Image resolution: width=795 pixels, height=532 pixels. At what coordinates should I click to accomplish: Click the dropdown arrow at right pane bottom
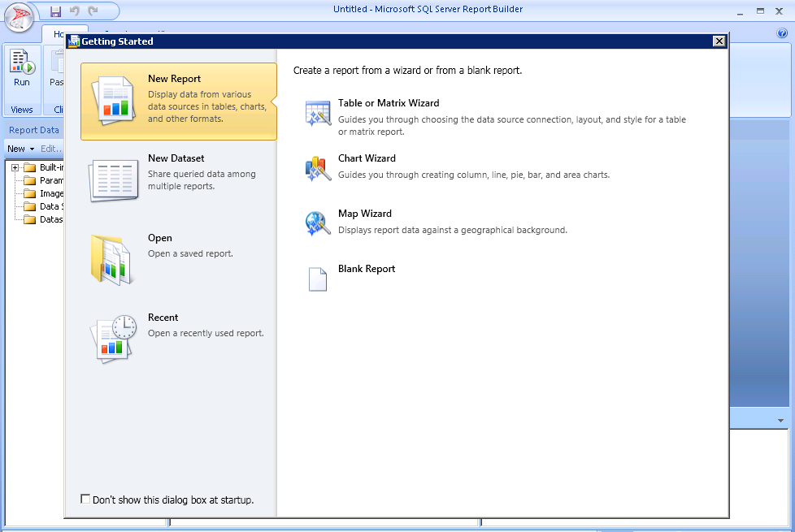click(x=781, y=421)
